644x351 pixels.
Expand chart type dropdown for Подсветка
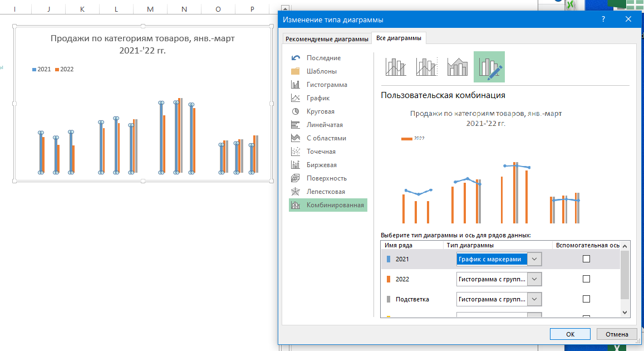click(534, 299)
